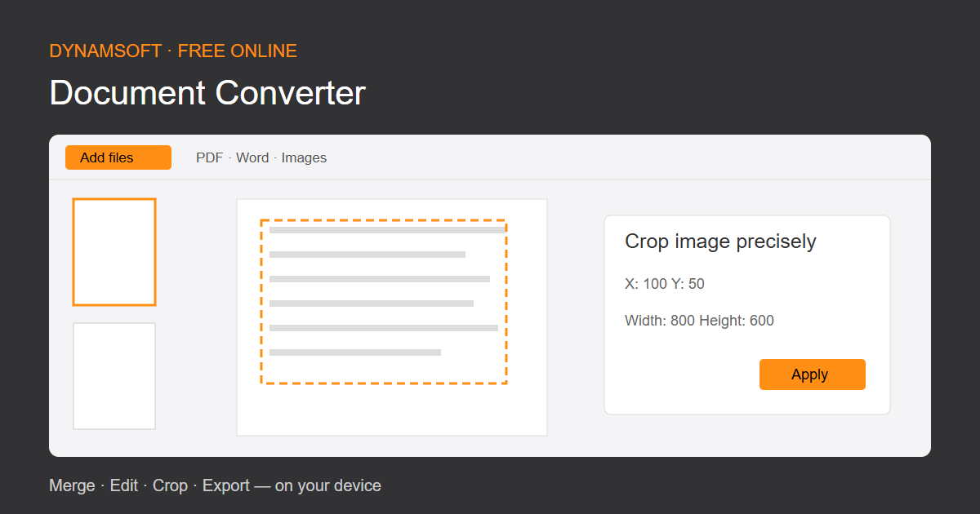The image size is (980, 514).
Task: Click the dashed crop selection box
Action: pos(384,301)
